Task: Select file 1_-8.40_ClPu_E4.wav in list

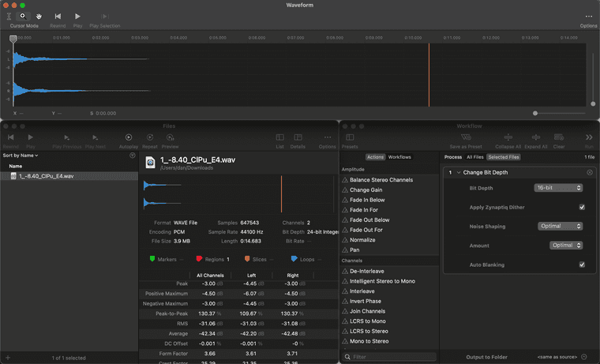Action: [x=69, y=176]
